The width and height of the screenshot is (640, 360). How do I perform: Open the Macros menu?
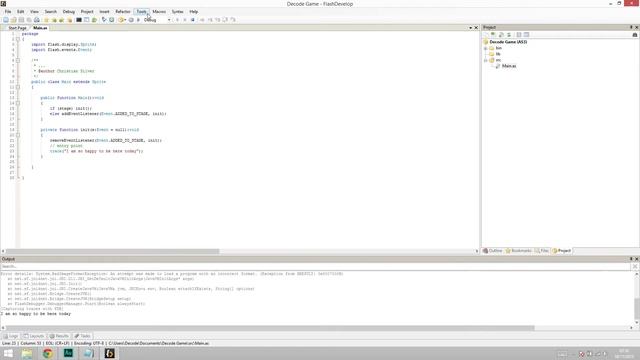tap(159, 11)
